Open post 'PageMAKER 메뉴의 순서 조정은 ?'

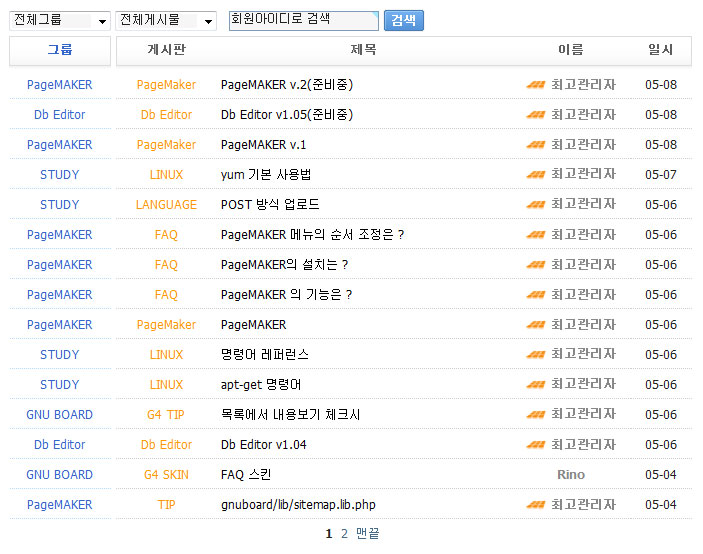click(x=312, y=235)
